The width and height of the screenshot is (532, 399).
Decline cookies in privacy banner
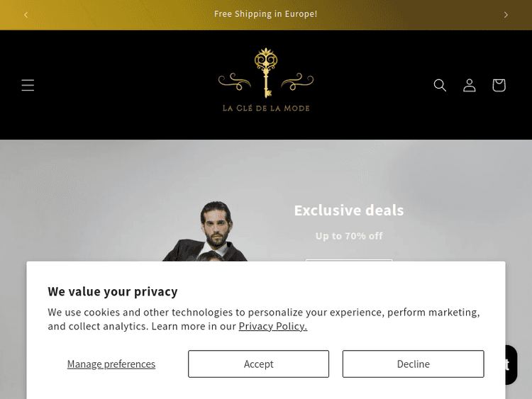[413, 364]
